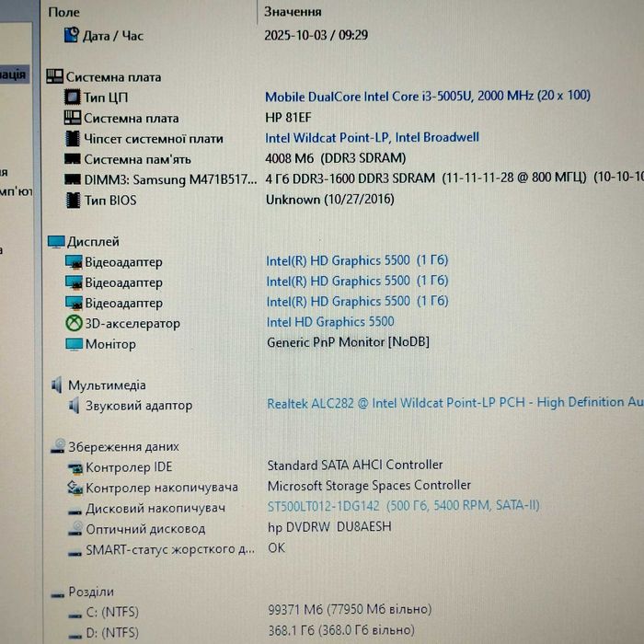Click the Оптичний дисковод disc icon
Image resolution: width=644 pixels, height=644 pixels.
point(75,528)
